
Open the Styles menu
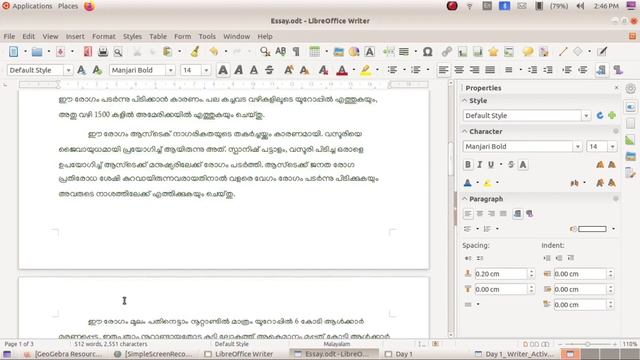[132, 36]
